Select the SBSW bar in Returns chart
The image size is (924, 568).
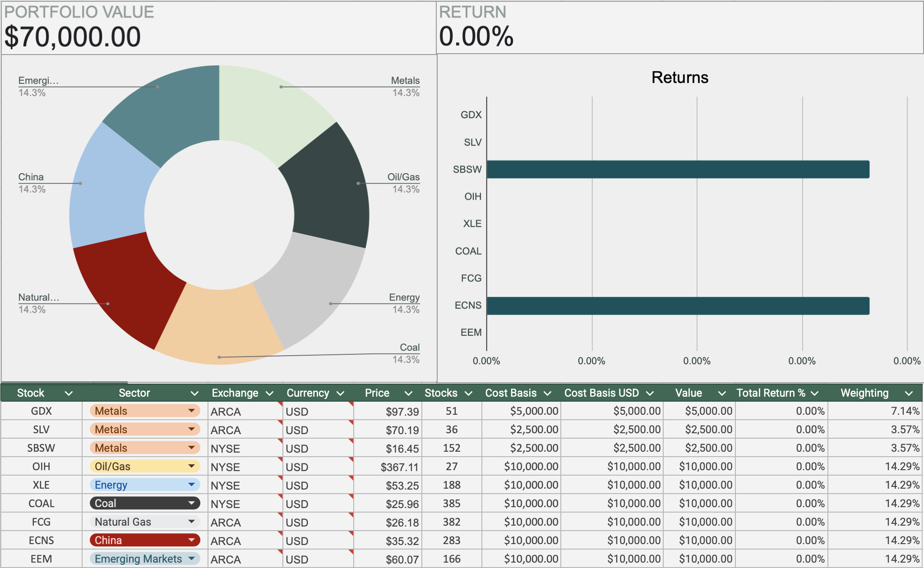click(678, 169)
